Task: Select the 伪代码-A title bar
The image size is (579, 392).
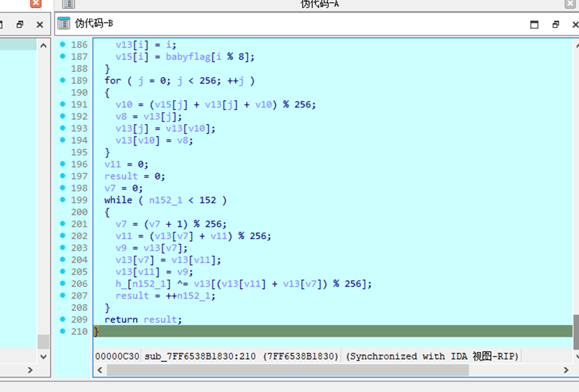Action: 319,4
